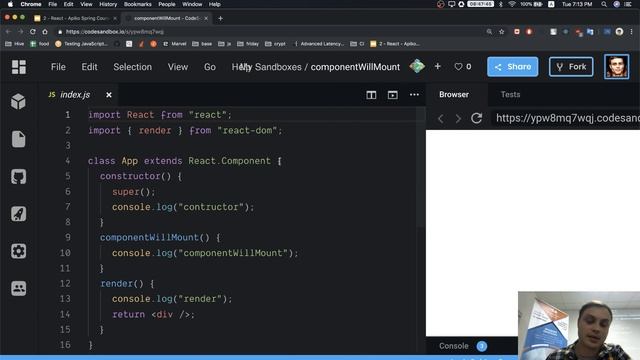The width and height of the screenshot is (640, 360).
Task: Open the macOS Apple menu
Action: point(10,4)
